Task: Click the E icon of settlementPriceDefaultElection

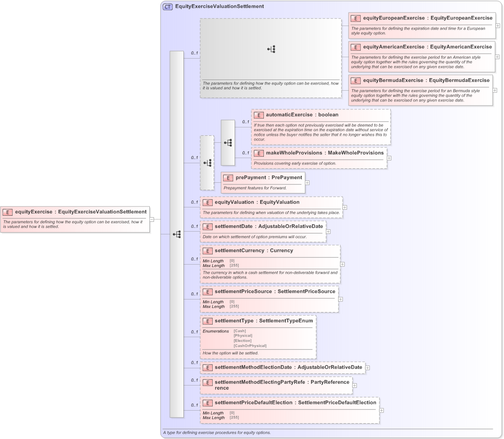Action: pyautogui.click(x=207, y=403)
